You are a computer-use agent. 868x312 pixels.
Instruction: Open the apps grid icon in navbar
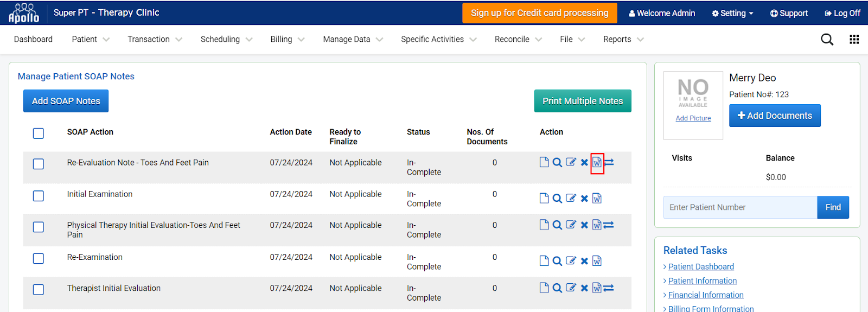point(854,39)
